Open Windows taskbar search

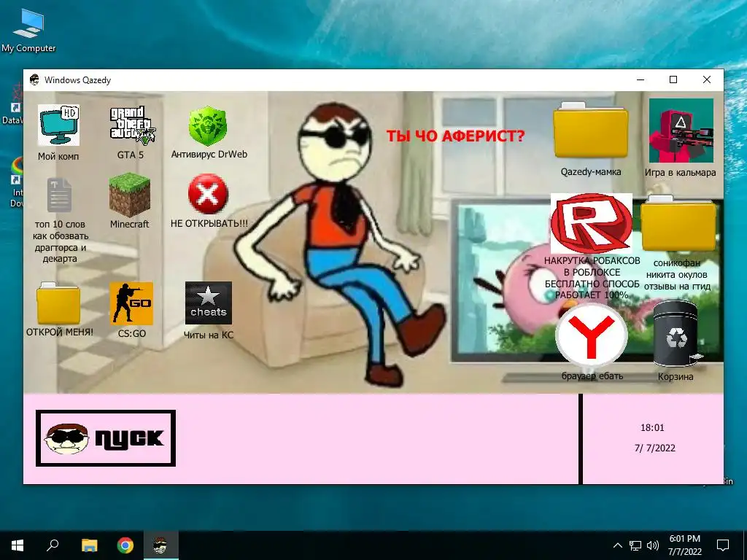coord(53,545)
